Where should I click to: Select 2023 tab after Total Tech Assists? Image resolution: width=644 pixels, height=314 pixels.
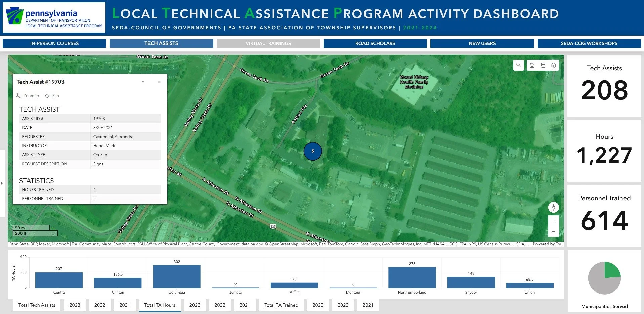click(75, 305)
